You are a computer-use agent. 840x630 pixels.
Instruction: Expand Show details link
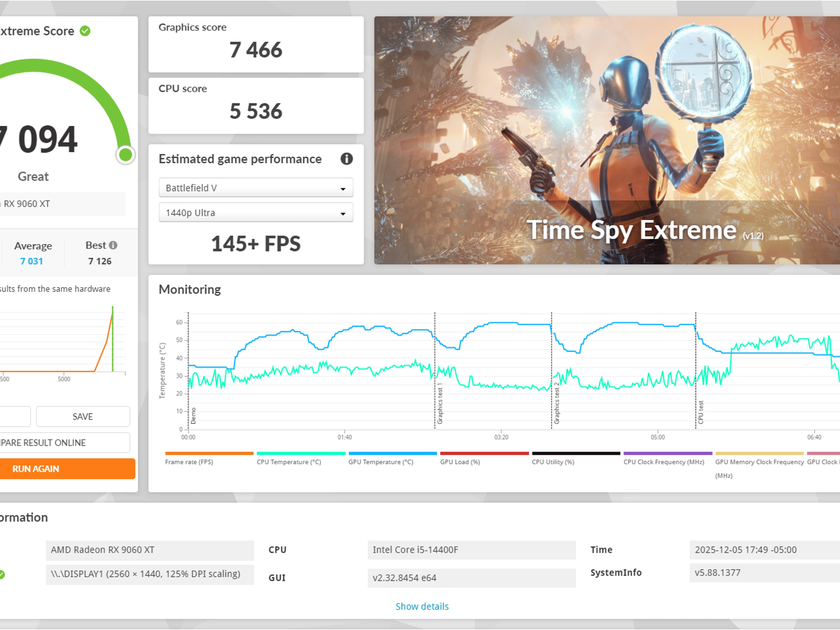click(x=422, y=606)
